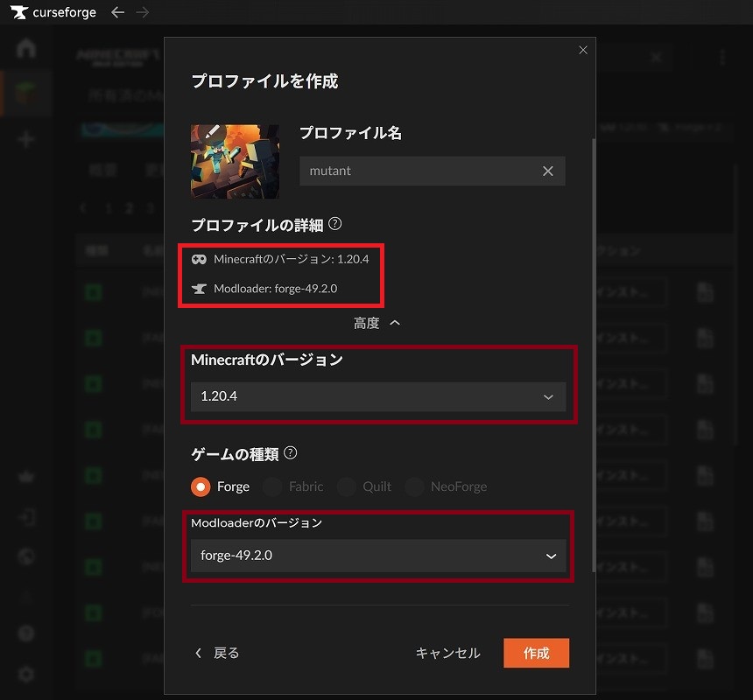
Task: Click the dialog's vertical scrollbar
Action: 595,350
